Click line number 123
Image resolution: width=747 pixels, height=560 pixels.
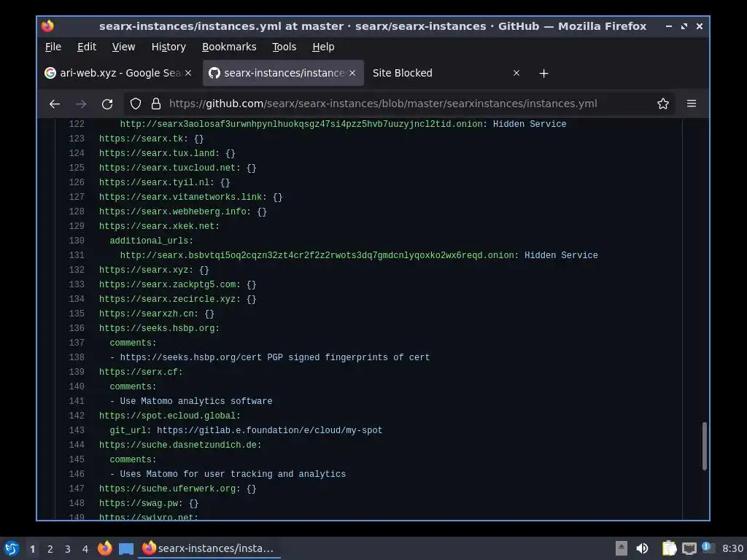[x=76, y=139]
